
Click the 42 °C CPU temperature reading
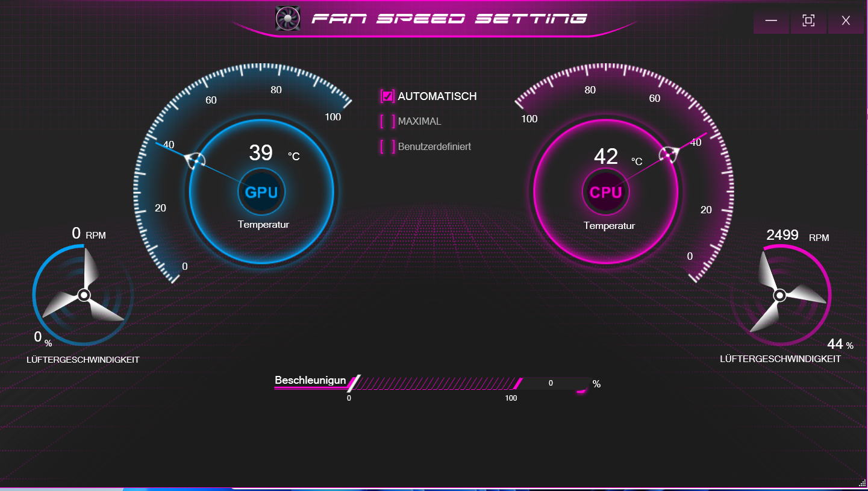607,157
